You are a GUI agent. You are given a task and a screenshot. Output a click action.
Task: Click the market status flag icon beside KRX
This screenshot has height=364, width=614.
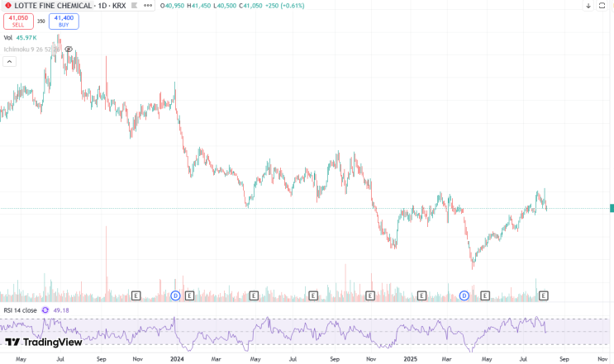coord(135,6)
